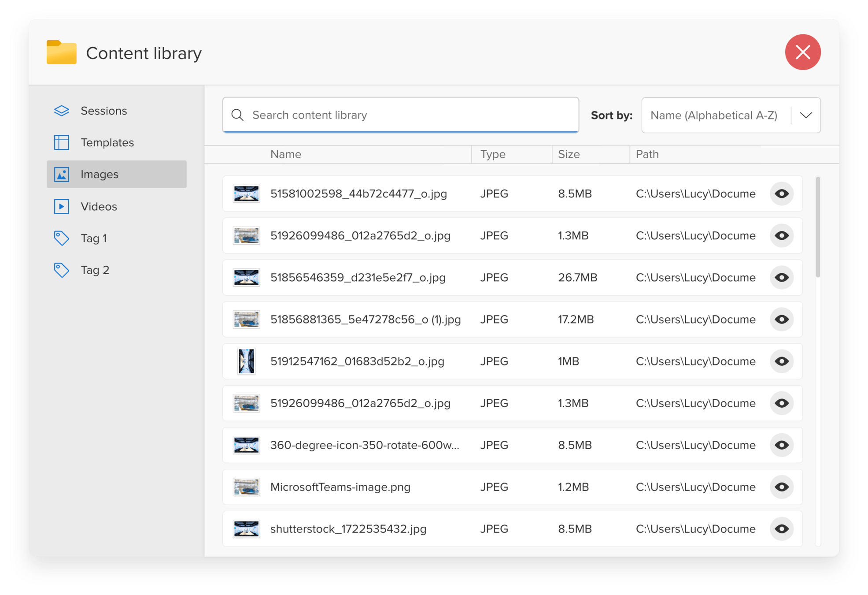Screen dimensions: 868x595
Task: Click the Images picture icon in sidebar
Action: 61,175
